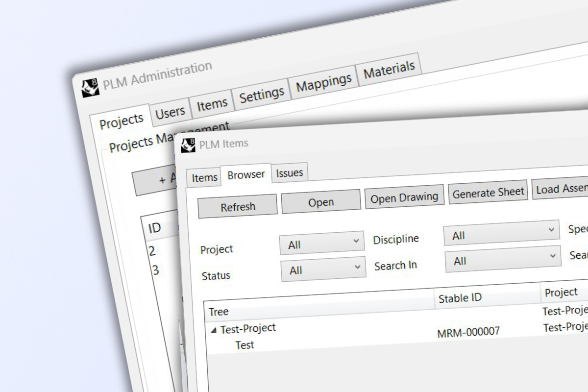
Task: Click the Open button
Action: [321, 202]
